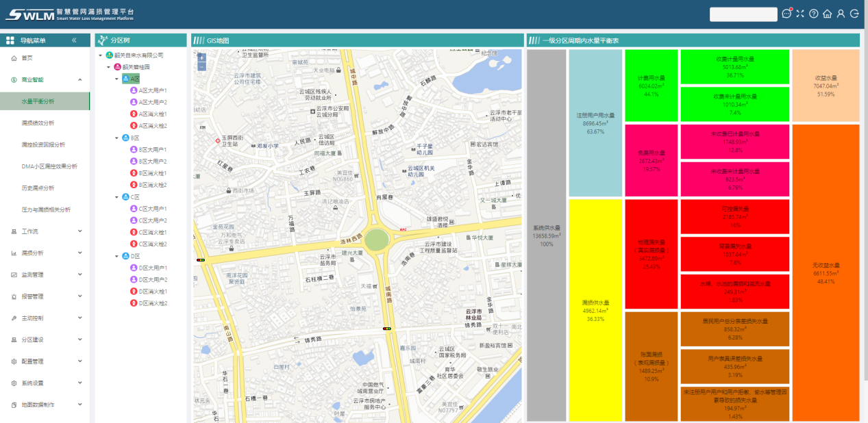This screenshot has width=868, height=423.
Task: Select tree row A区大用户2
Action: (x=149, y=103)
